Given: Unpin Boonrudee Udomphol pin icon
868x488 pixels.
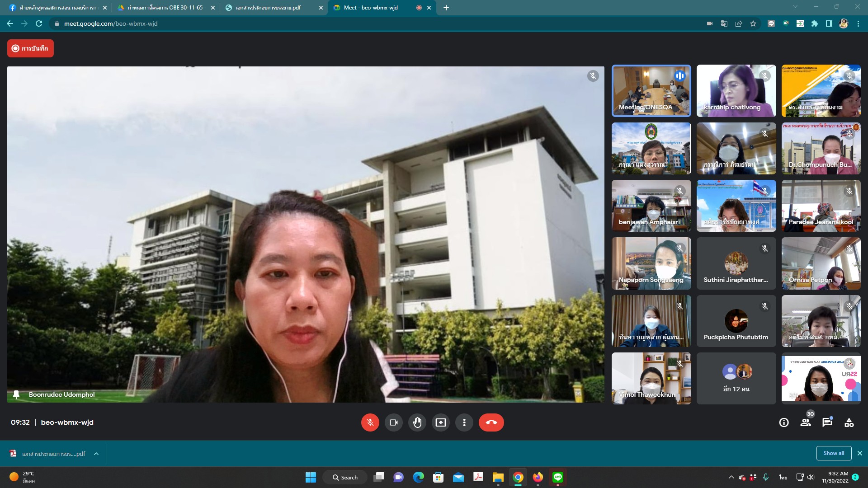Looking at the screenshot, I should tap(16, 394).
